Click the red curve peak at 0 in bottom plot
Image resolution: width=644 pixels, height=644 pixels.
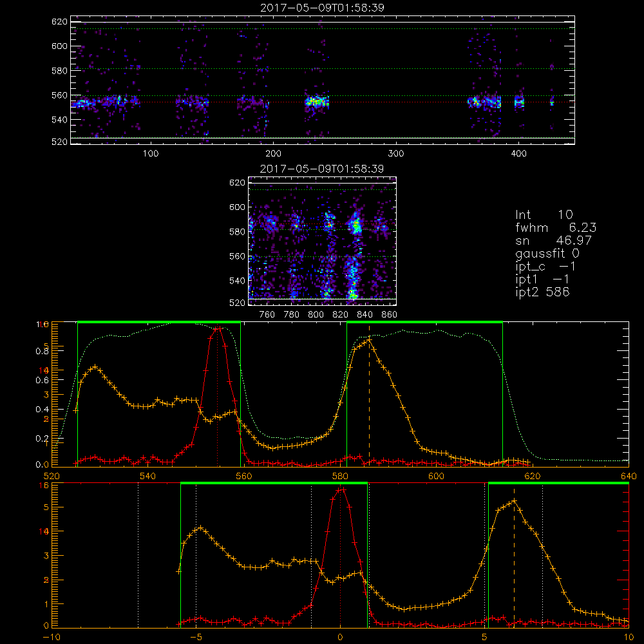(x=341, y=489)
